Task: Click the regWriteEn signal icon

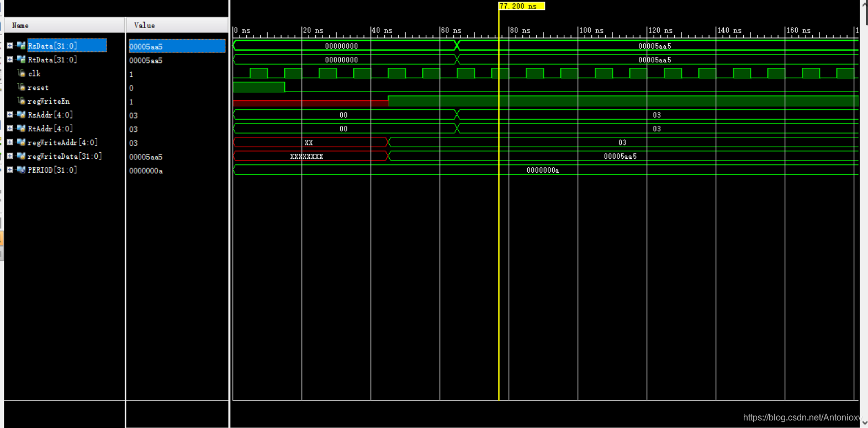Action: (22, 100)
